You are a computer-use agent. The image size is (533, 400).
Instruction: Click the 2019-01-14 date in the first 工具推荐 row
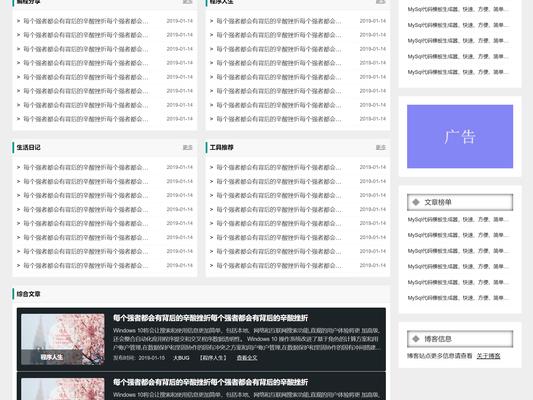pyautogui.click(x=373, y=167)
